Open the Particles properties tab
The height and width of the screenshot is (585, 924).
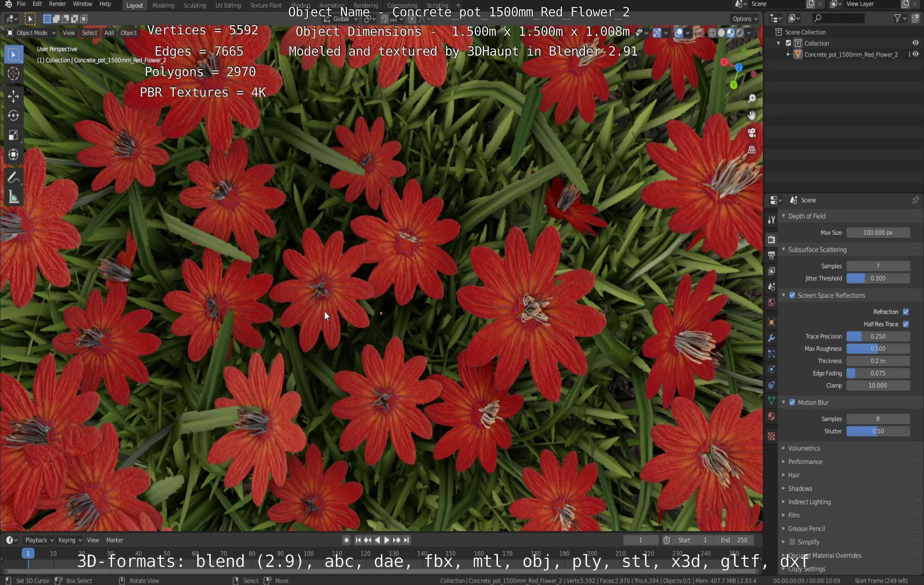(x=771, y=354)
